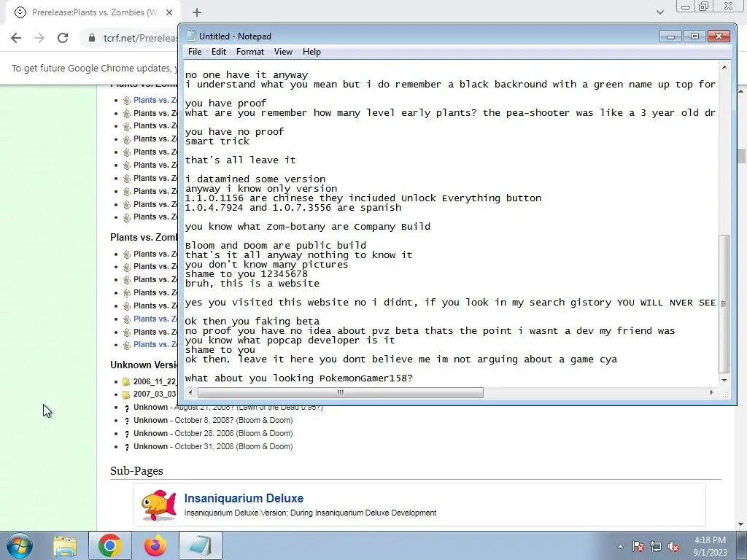Open a new Chrome tab

197,12
